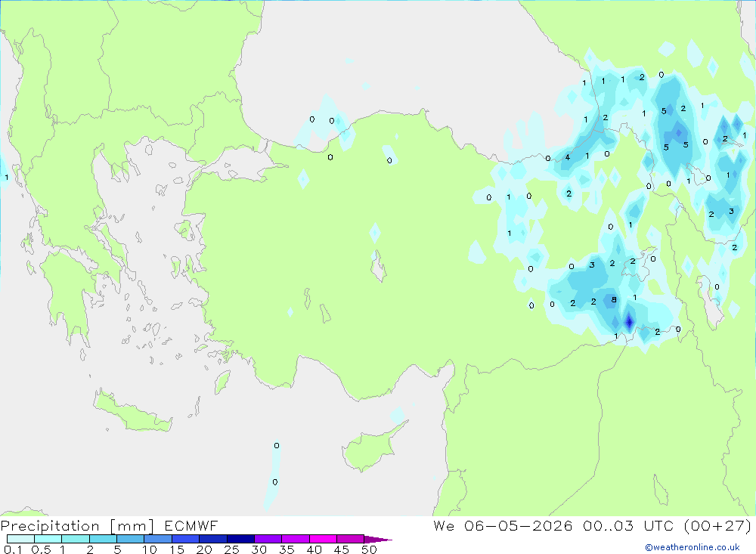Select the legend swatch between 5 and 10
756x554 pixels.
point(130,539)
